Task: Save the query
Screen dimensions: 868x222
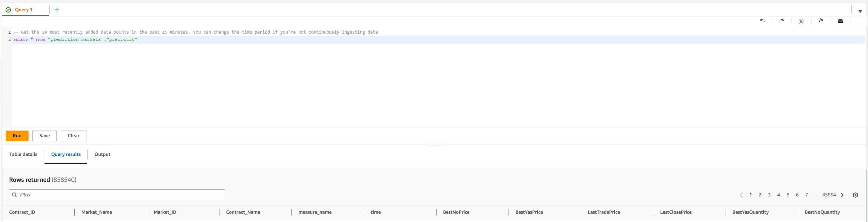Action: pos(45,136)
